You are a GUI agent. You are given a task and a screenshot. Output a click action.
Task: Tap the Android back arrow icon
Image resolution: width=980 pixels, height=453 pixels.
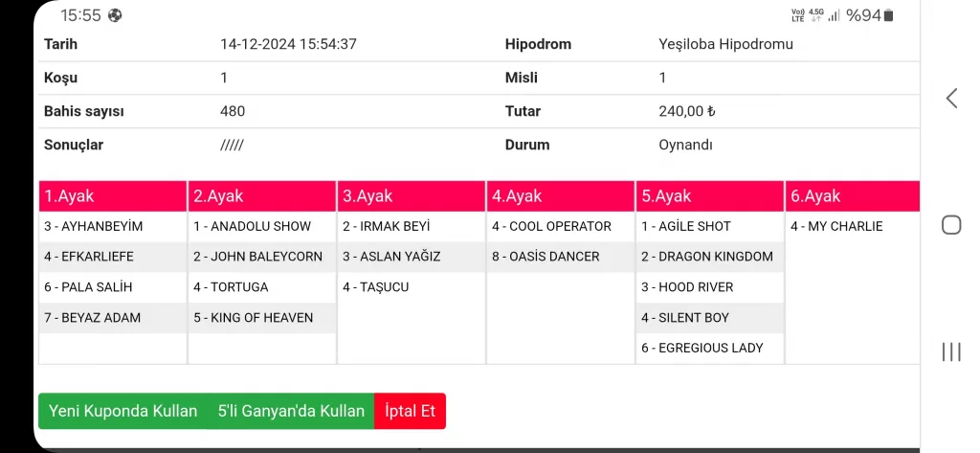point(951,98)
